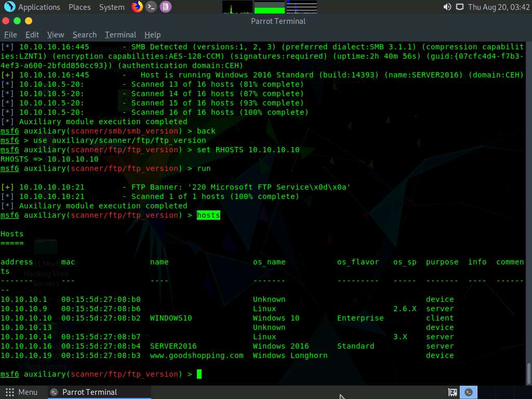Click MAC 00:15:5d:27:08:b6
Image resolution: width=532 pixels, height=399 pixels.
[x=101, y=309]
